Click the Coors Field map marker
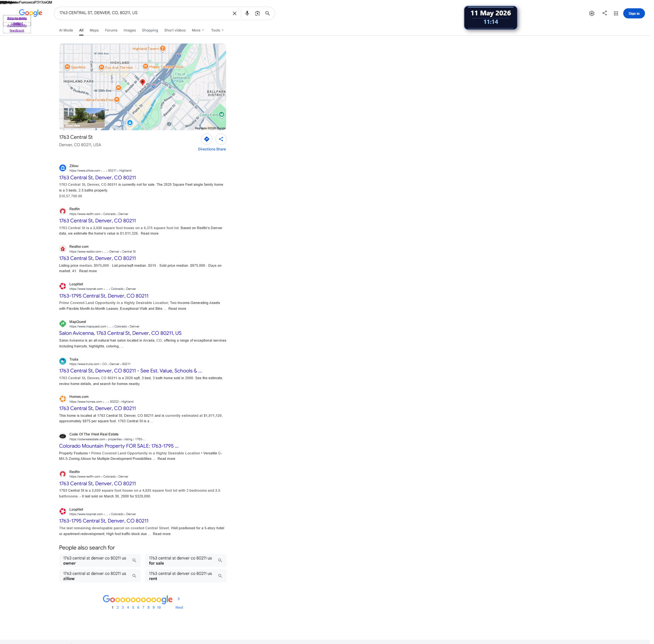The height and width of the screenshot is (644, 654). [222, 114]
